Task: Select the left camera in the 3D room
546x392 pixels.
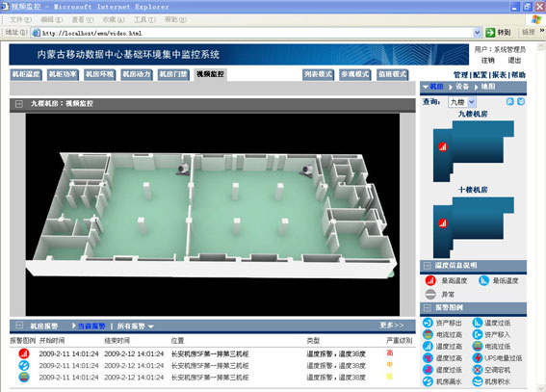Action: tap(183, 169)
